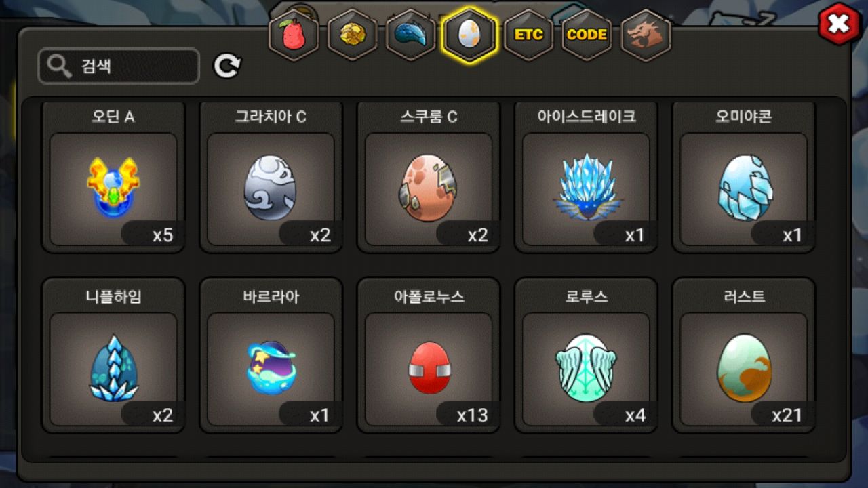Click the 검색 search field

coord(119,66)
